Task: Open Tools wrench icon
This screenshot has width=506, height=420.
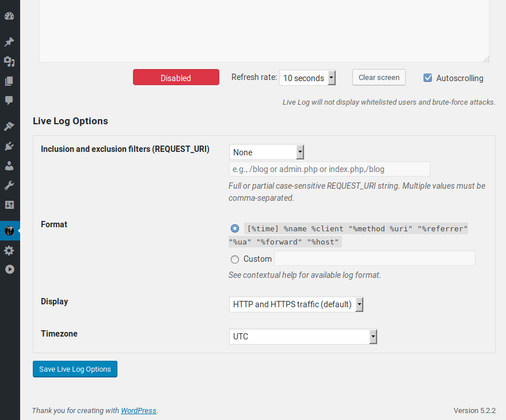Action: point(9,185)
